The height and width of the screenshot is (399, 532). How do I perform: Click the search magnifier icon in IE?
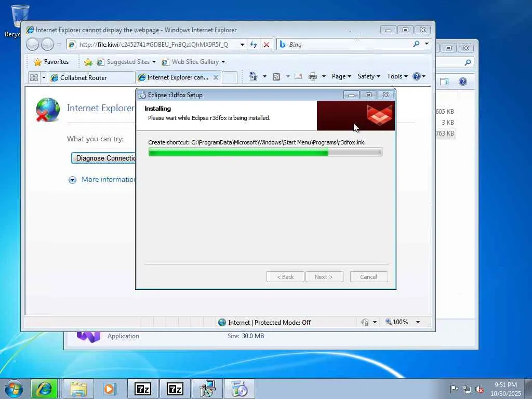pyautogui.click(x=416, y=44)
